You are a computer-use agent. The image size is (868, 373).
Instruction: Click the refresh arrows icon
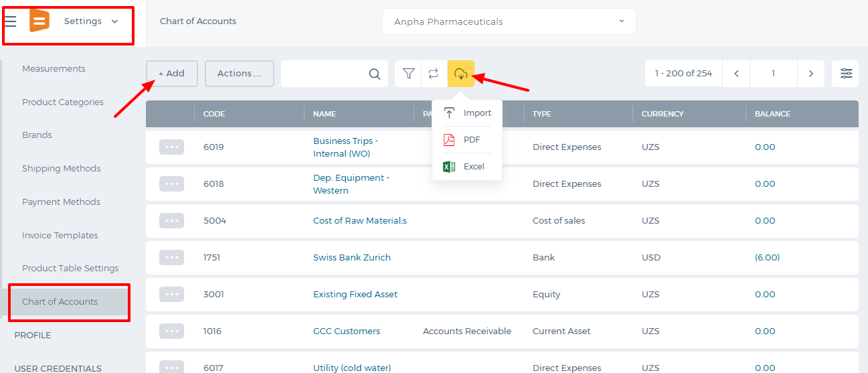[x=434, y=74]
